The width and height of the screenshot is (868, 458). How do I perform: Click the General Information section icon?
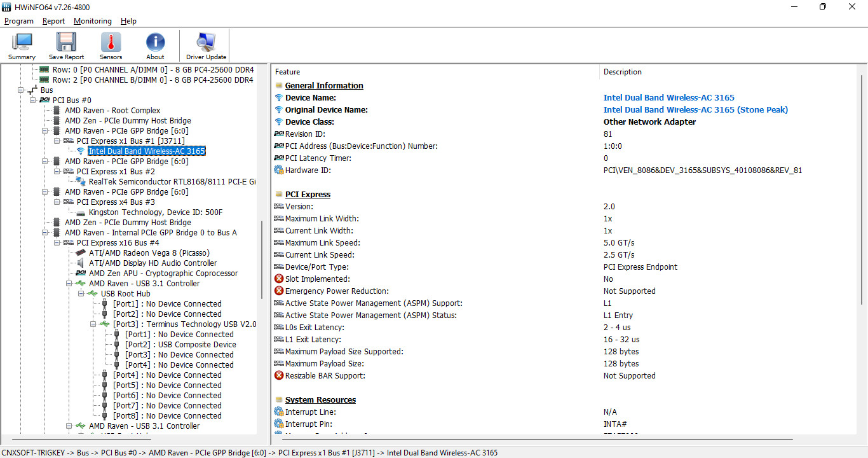(278, 86)
